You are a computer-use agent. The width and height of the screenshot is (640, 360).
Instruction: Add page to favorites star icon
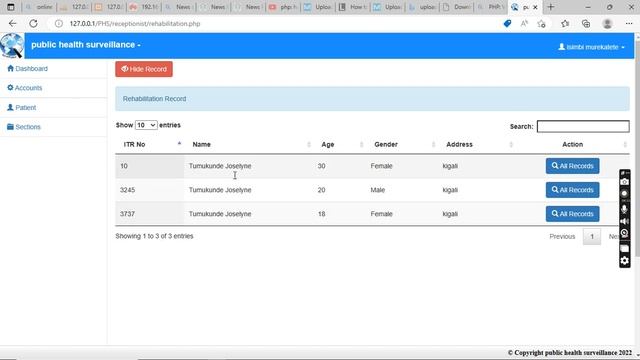pyautogui.click(x=542, y=24)
